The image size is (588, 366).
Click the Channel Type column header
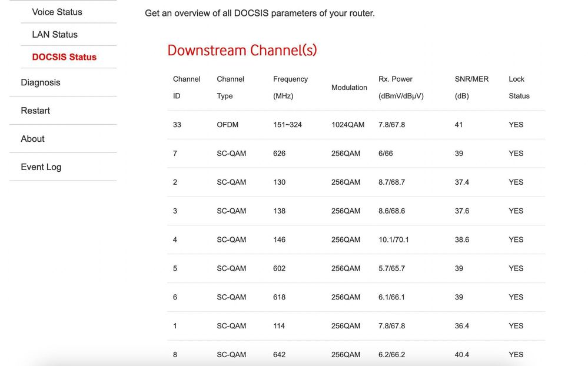click(230, 87)
